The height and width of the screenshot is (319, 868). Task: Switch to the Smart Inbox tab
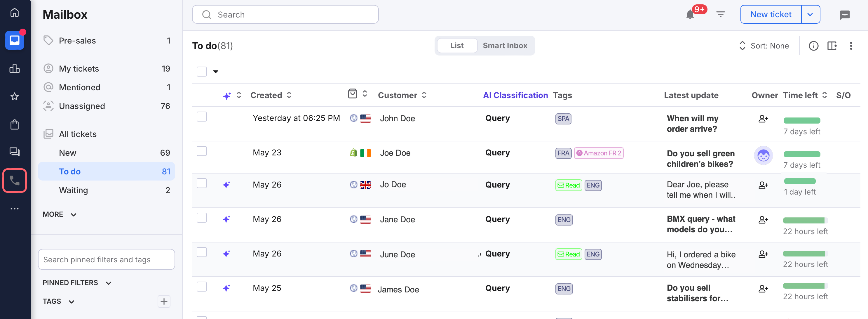point(505,46)
